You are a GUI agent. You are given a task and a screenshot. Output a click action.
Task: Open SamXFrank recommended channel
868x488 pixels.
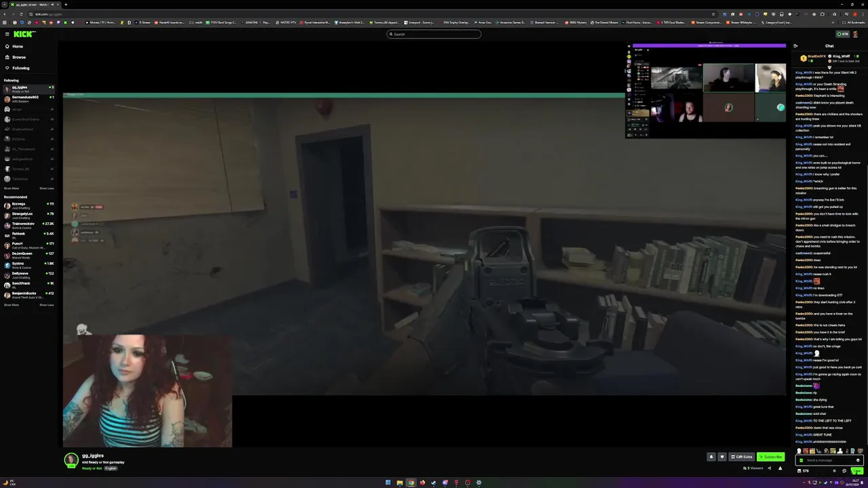point(28,284)
